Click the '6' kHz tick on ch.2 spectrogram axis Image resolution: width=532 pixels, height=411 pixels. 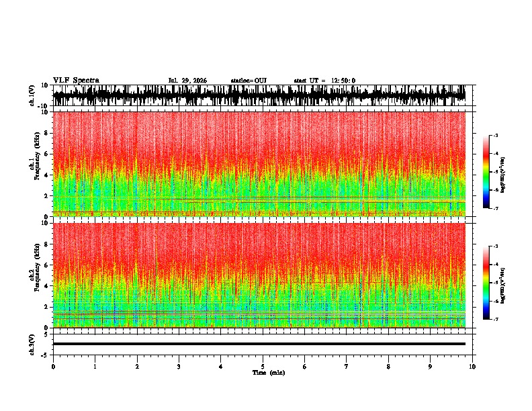[x=46, y=265]
